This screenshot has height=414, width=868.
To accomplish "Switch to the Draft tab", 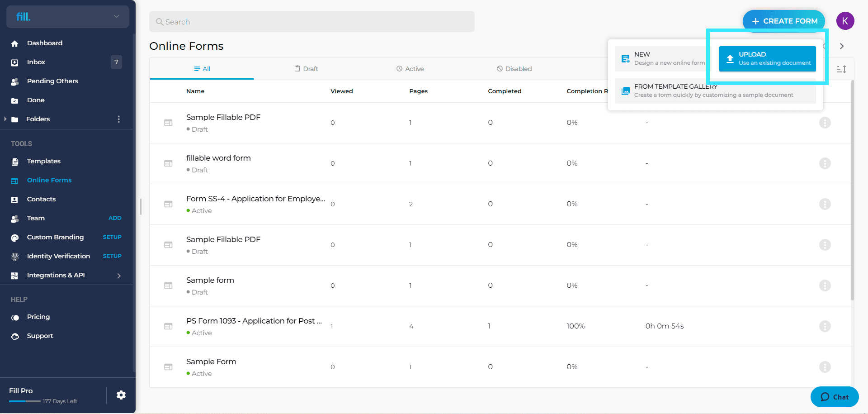I will pos(306,69).
